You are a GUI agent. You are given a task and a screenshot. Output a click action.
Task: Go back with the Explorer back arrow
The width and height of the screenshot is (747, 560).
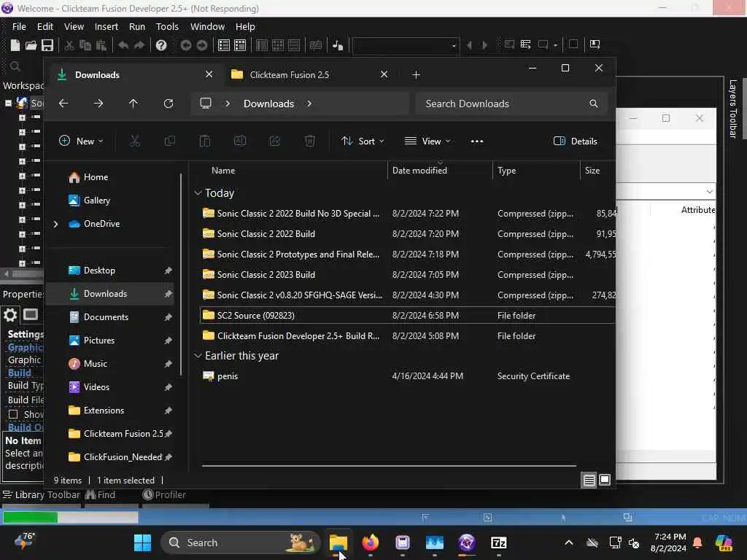click(63, 104)
